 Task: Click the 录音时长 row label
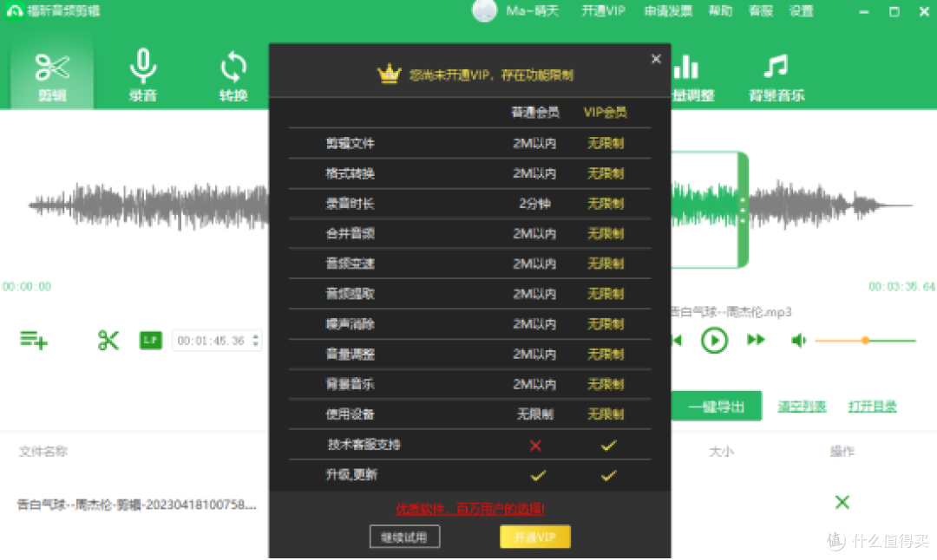(351, 204)
